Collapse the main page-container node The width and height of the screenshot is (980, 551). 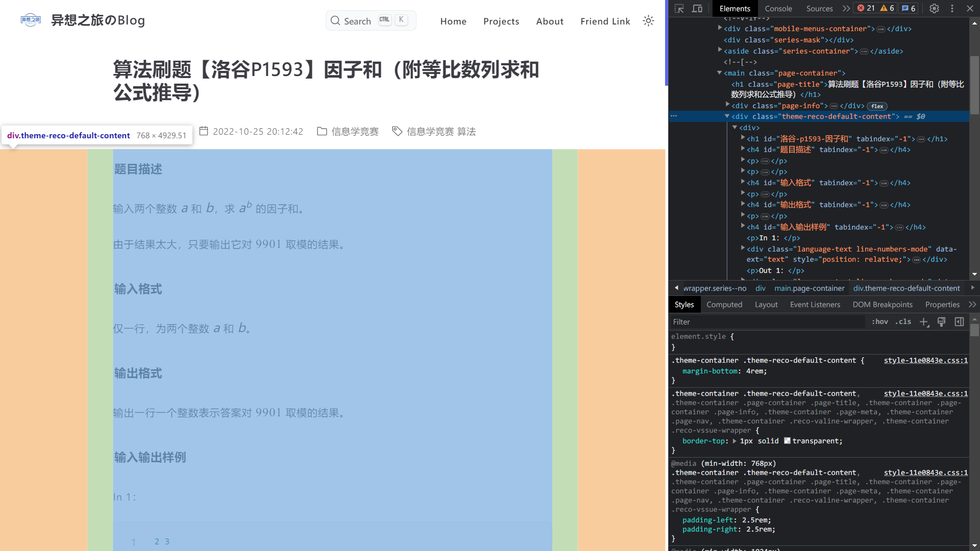pos(720,73)
